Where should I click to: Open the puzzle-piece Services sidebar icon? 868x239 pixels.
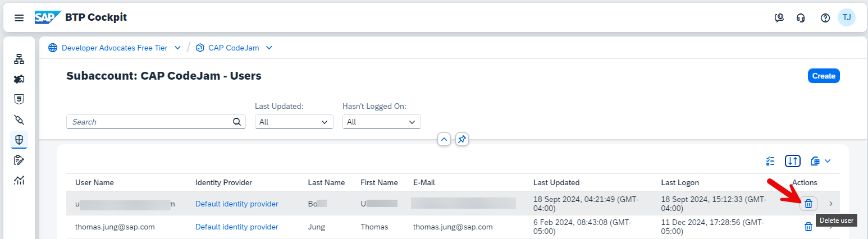(x=19, y=79)
